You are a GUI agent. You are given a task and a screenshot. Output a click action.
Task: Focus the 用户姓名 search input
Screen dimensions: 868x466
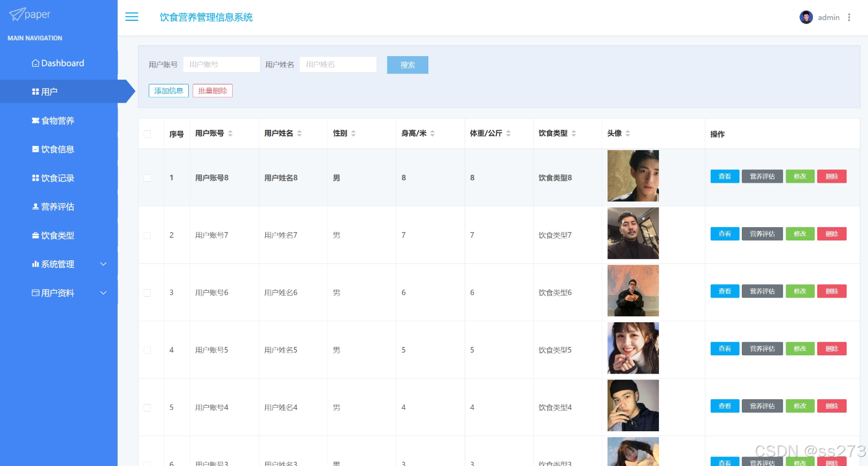pyautogui.click(x=338, y=65)
